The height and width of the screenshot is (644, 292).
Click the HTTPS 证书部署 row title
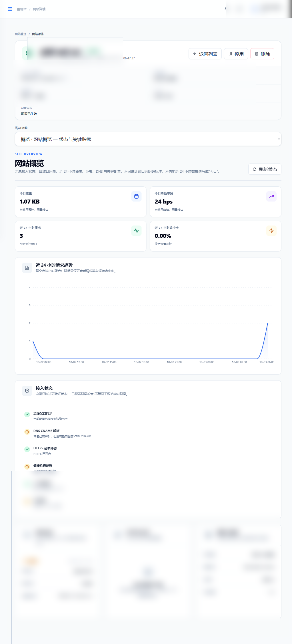pos(45,448)
